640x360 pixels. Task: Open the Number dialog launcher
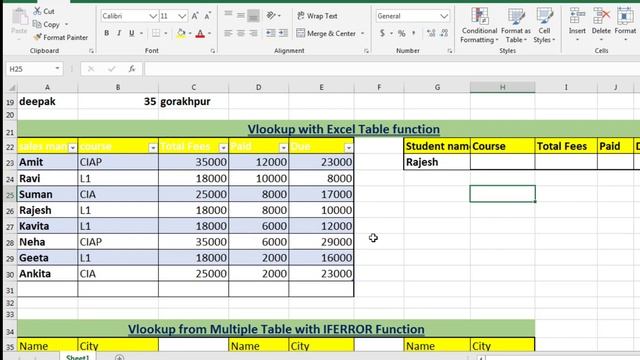click(449, 51)
